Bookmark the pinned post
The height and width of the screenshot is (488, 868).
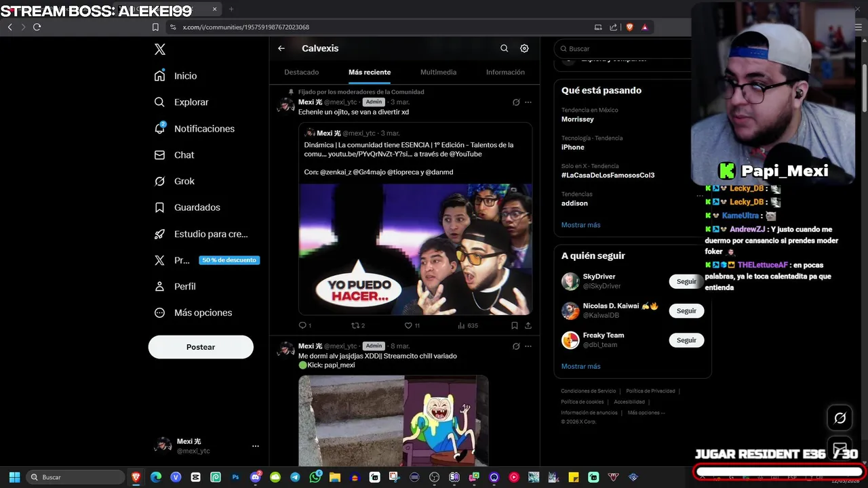(x=515, y=325)
